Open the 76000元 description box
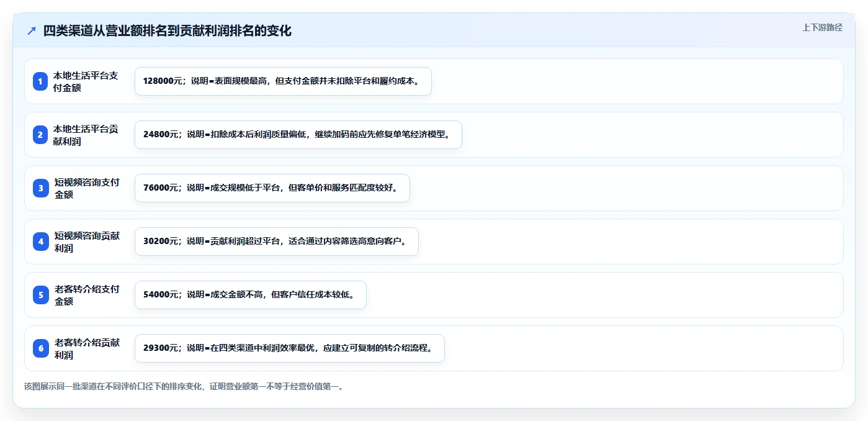Image resolution: width=868 pixels, height=421 pixels. pyautogui.click(x=272, y=188)
